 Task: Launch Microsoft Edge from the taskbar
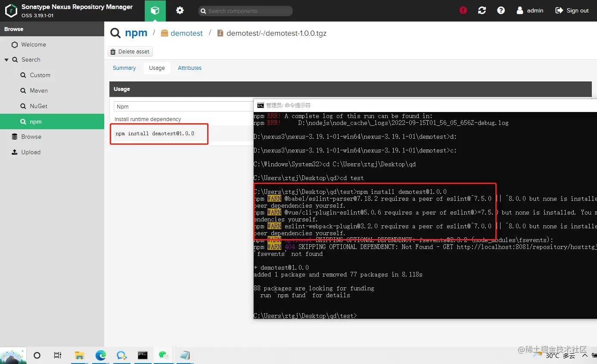coord(100,355)
